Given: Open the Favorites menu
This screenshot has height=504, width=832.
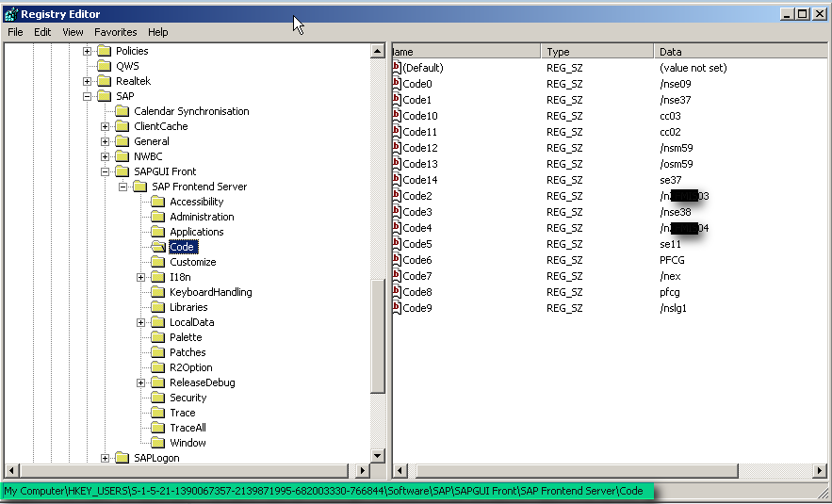Looking at the screenshot, I should tap(116, 32).
